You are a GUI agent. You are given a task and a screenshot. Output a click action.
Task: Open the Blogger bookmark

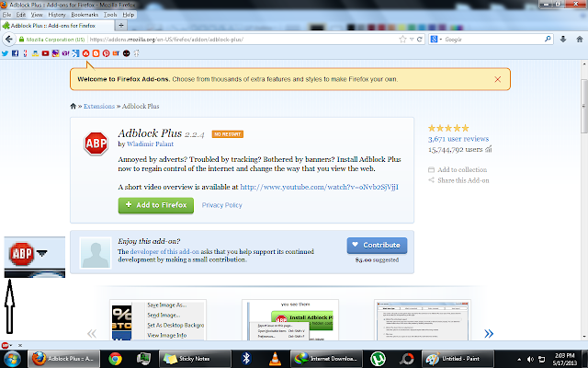point(96,53)
